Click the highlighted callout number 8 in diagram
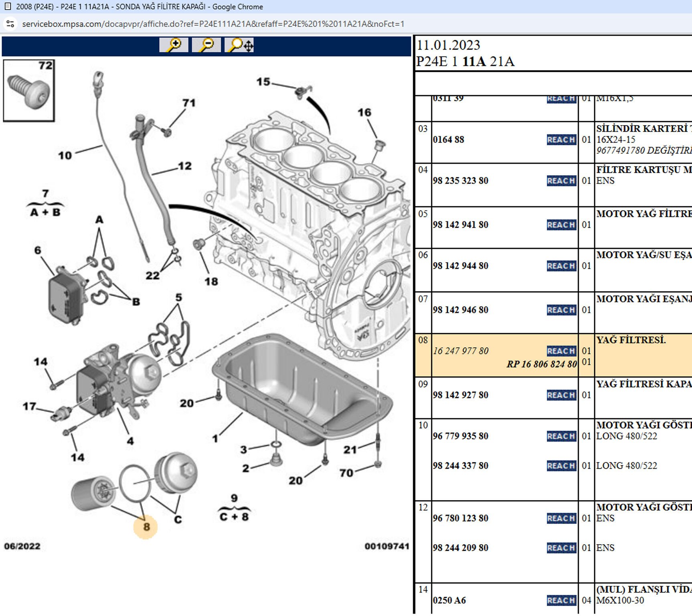 click(x=146, y=527)
